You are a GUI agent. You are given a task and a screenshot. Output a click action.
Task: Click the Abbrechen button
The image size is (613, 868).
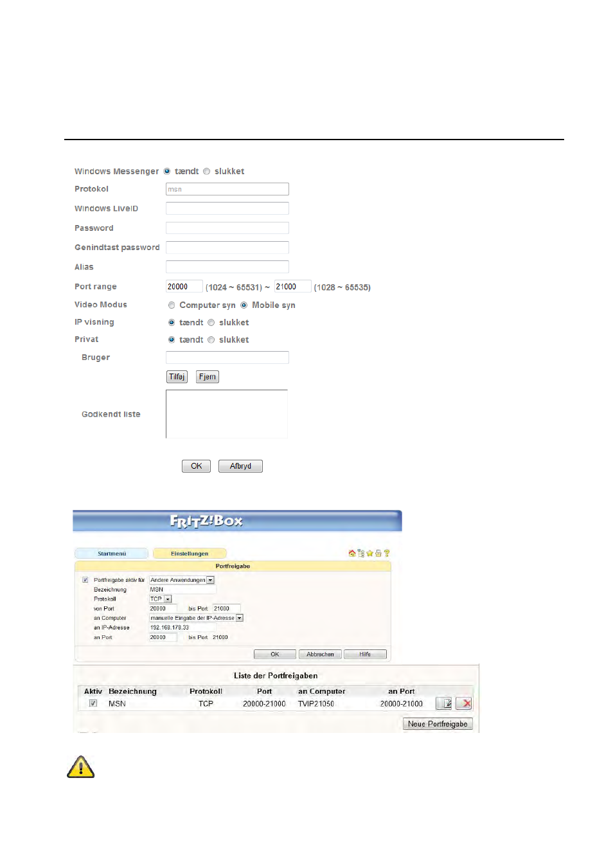click(320, 655)
